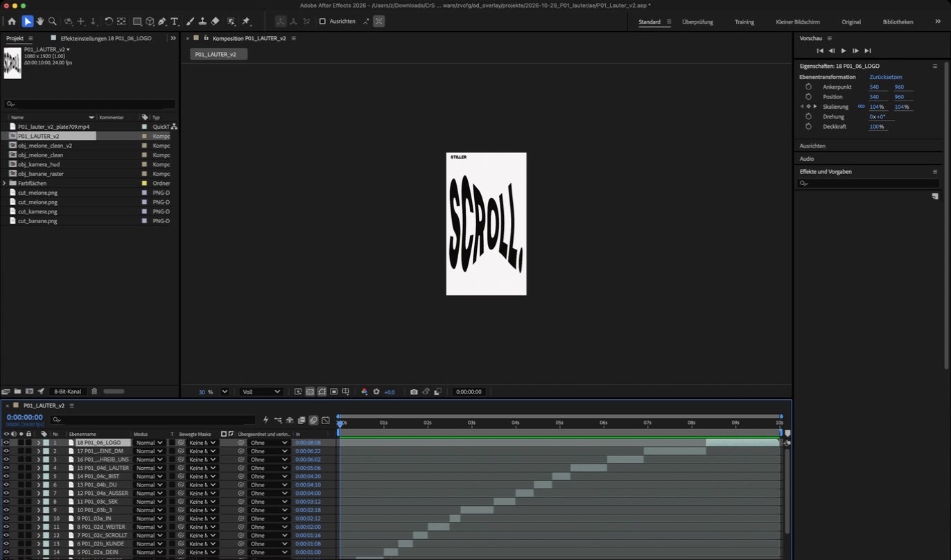Image resolution: width=951 pixels, height=560 pixels.
Task: Hide layer 11 P01_03c_SEK eye toggle
Action: [6, 502]
